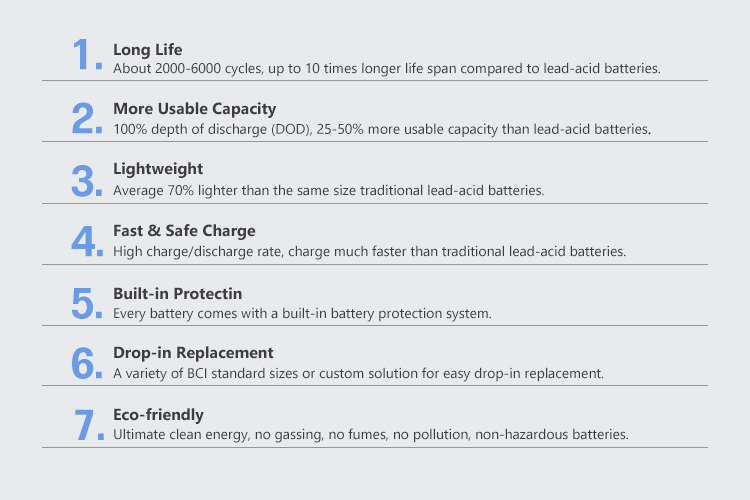Click the 70% lighter description text

[329, 190]
